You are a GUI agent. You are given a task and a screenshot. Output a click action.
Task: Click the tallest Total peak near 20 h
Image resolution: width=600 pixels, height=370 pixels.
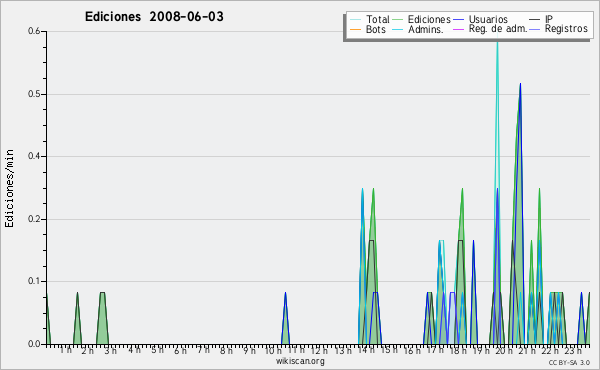pyautogui.click(x=497, y=42)
